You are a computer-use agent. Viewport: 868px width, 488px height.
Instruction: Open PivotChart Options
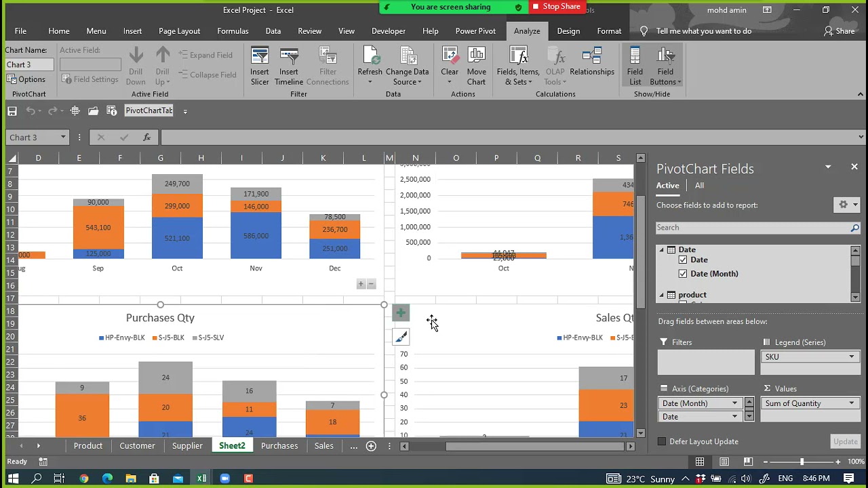26,79
